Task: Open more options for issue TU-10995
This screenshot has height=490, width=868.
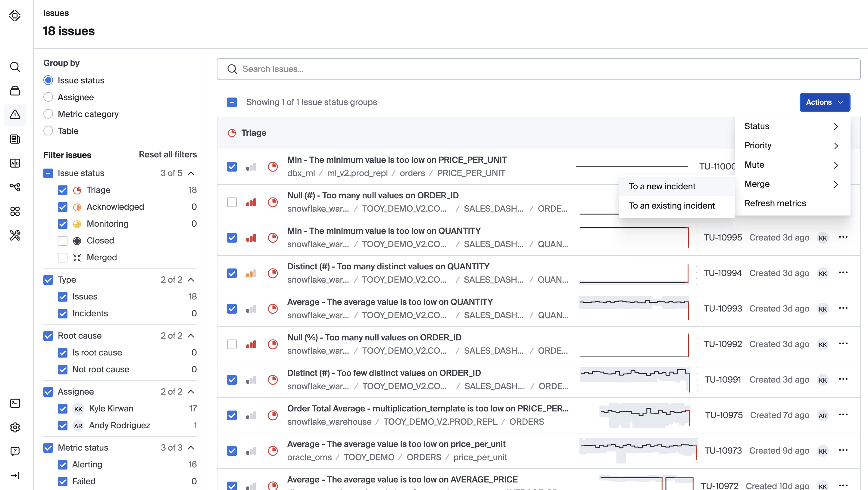Action: [x=843, y=237]
